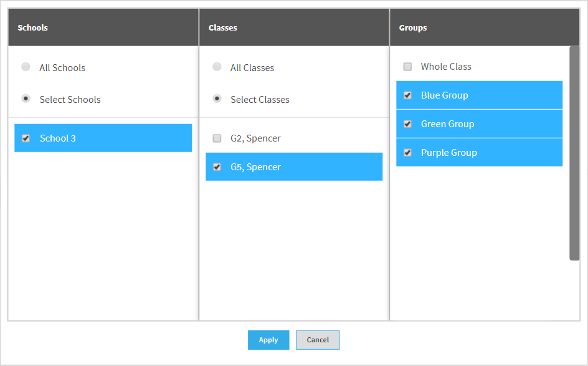Select the All Classes radio button
Image resolution: width=588 pixels, height=366 pixels.
click(x=217, y=67)
